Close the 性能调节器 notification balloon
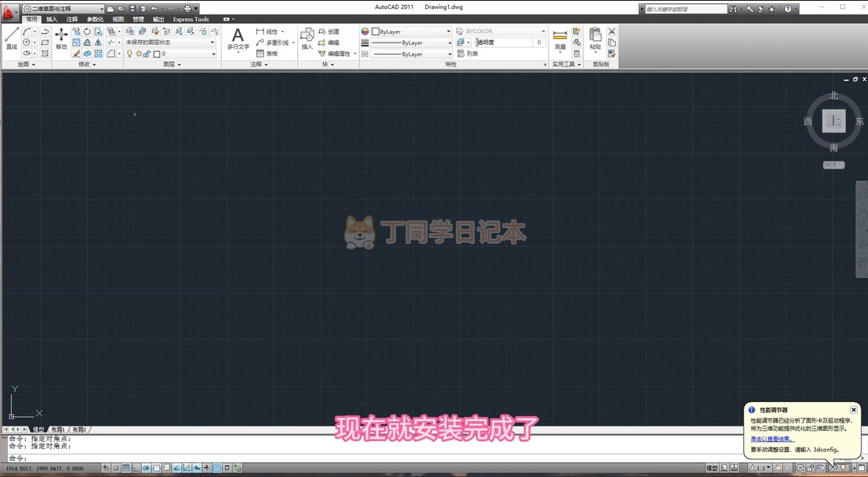The image size is (868, 477). click(x=853, y=409)
